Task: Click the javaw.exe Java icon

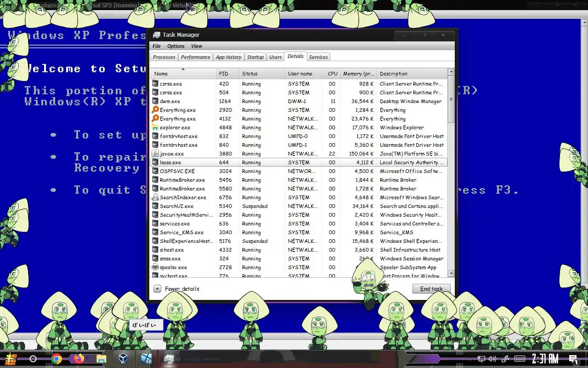Action: pyautogui.click(x=155, y=154)
